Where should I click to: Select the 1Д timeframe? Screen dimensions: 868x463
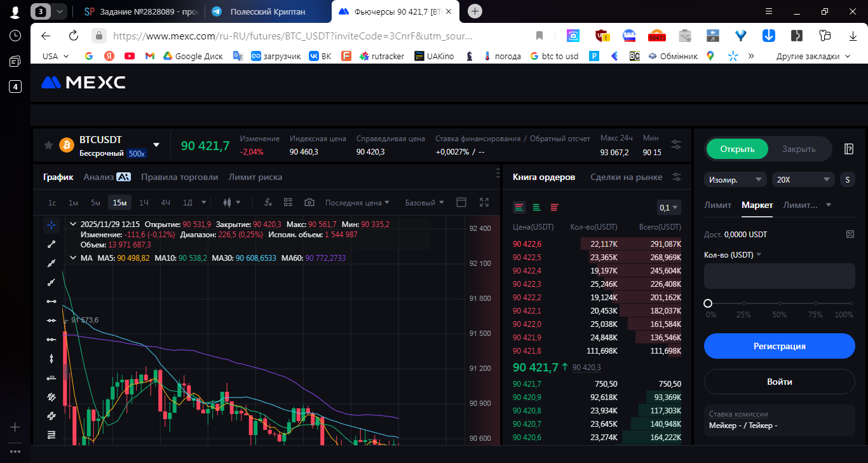187,202
